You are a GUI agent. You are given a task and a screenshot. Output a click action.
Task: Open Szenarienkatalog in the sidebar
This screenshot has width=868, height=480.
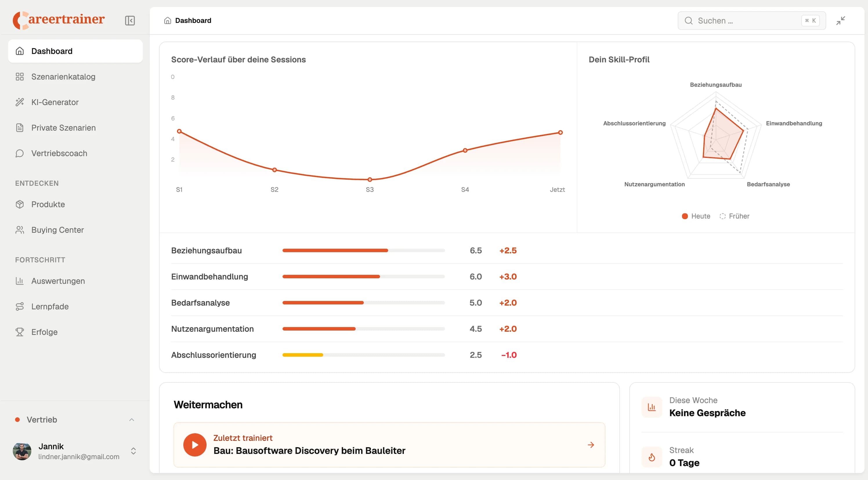[75, 77]
